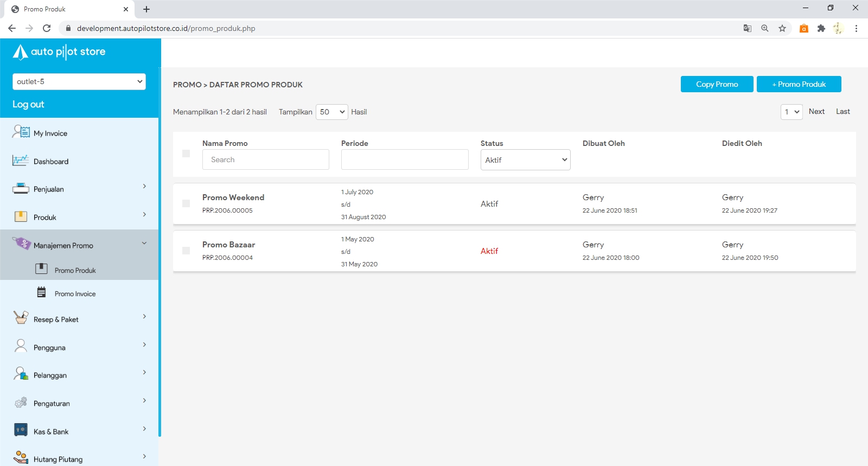The height and width of the screenshot is (466, 868).
Task: Open Dashboard via its chart icon
Action: coord(21,161)
